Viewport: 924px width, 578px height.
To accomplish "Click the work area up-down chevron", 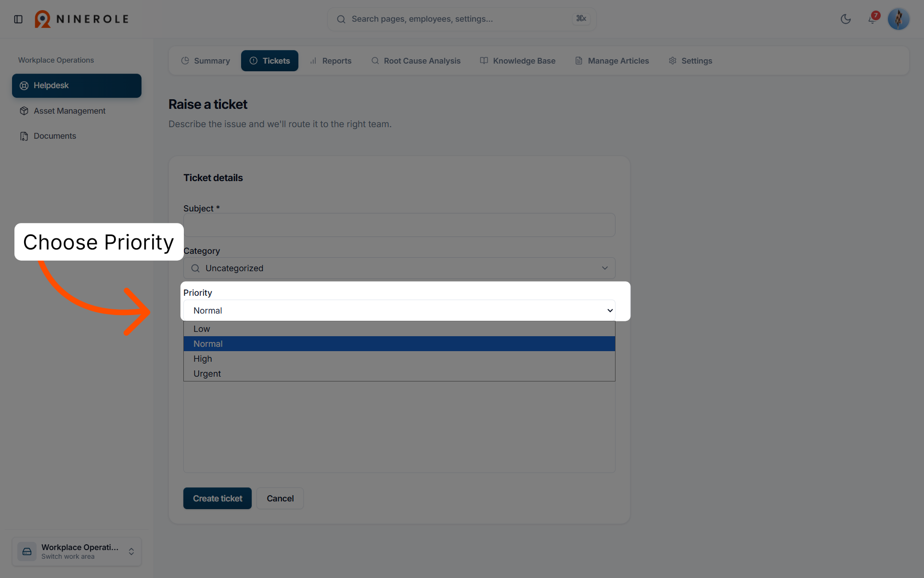I will pyautogui.click(x=131, y=552).
